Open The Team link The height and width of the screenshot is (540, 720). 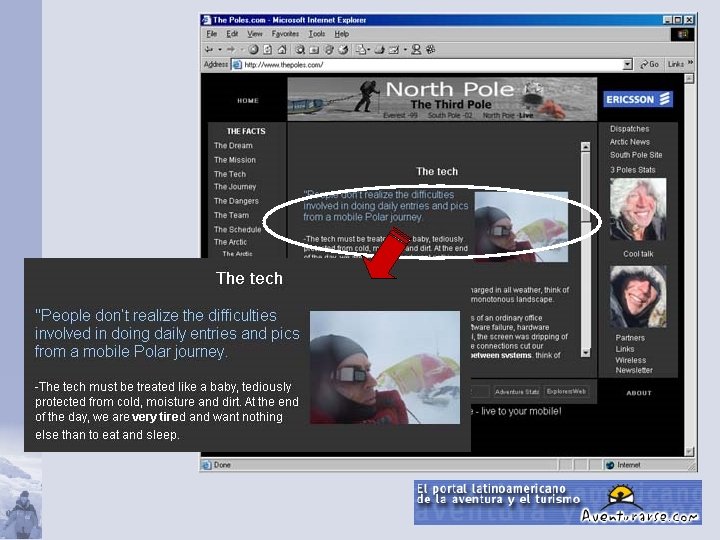pyautogui.click(x=231, y=215)
